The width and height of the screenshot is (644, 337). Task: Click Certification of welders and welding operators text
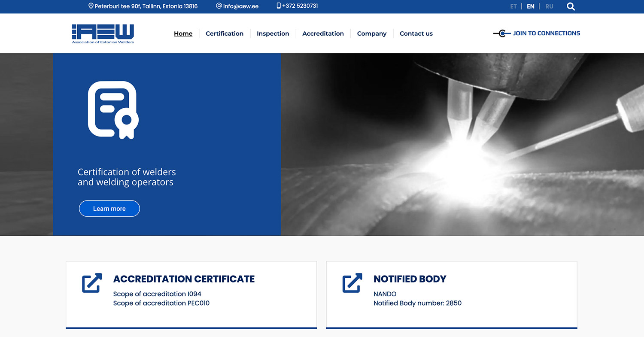(127, 177)
